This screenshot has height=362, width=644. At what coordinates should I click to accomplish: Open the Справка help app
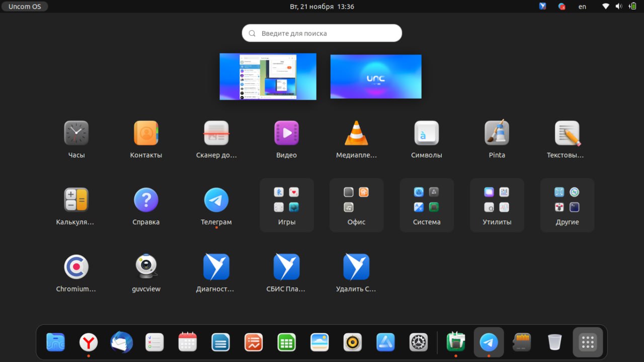(x=146, y=200)
